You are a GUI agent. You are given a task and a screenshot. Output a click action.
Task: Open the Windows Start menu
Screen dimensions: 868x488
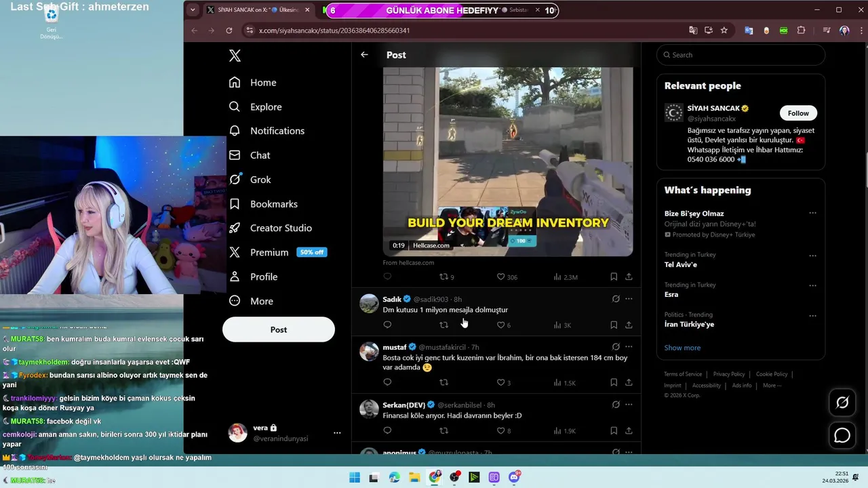pyautogui.click(x=355, y=477)
